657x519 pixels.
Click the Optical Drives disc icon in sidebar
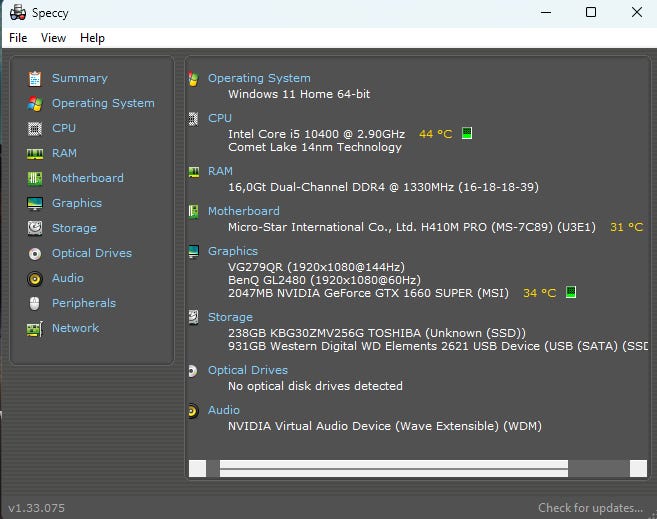pos(35,253)
